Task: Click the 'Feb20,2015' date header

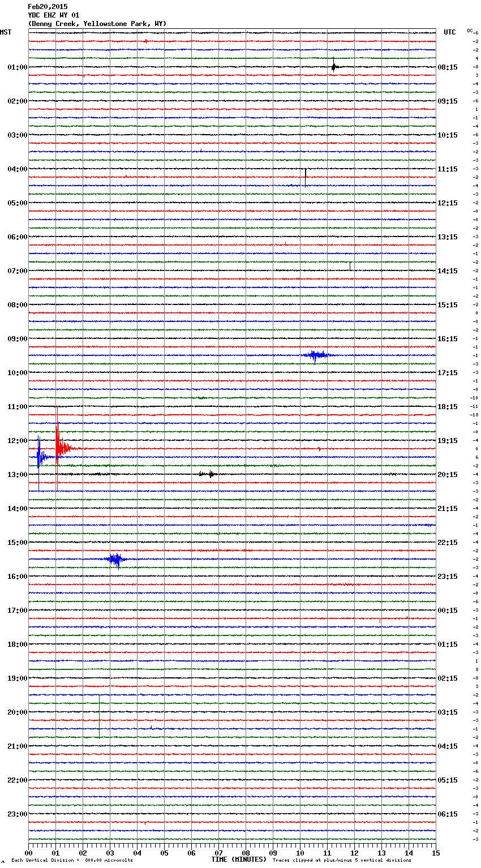Action: click(48, 7)
